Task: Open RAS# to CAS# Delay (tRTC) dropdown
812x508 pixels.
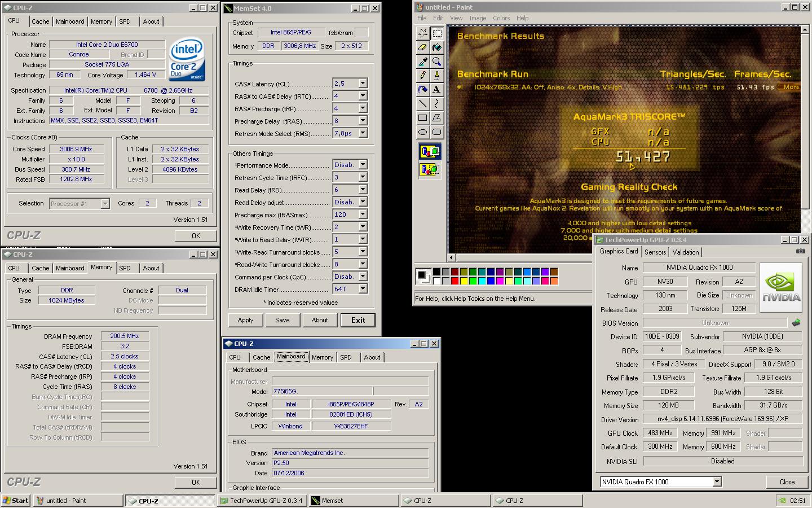Action: point(363,96)
